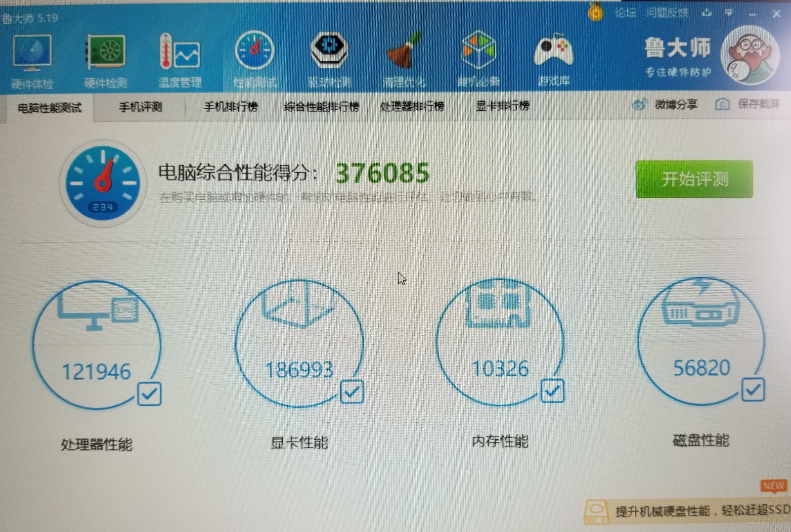Image resolution: width=791 pixels, height=532 pixels.
Task: Click the green 开始评测 button
Action: (694, 179)
